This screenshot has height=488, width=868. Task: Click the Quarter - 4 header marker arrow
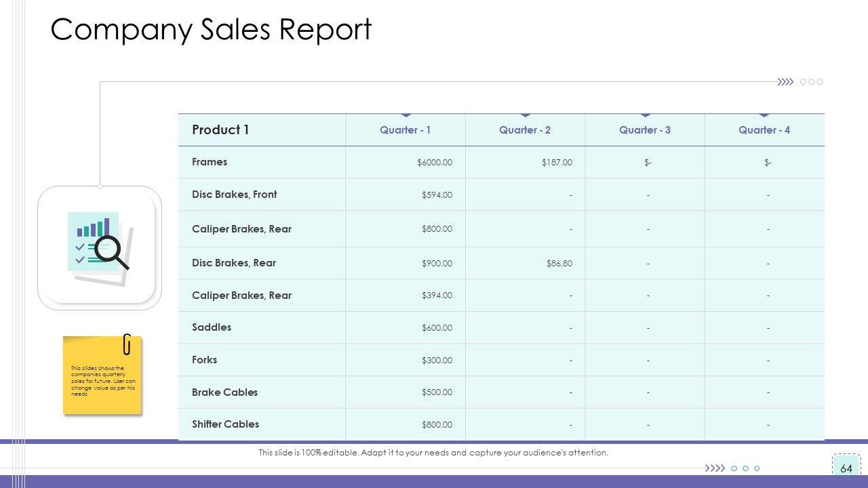point(764,115)
